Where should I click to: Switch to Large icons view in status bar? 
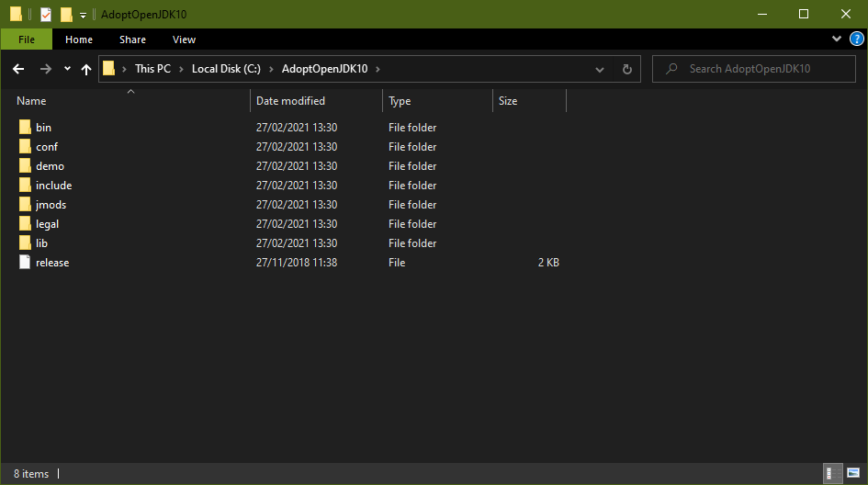(x=853, y=473)
